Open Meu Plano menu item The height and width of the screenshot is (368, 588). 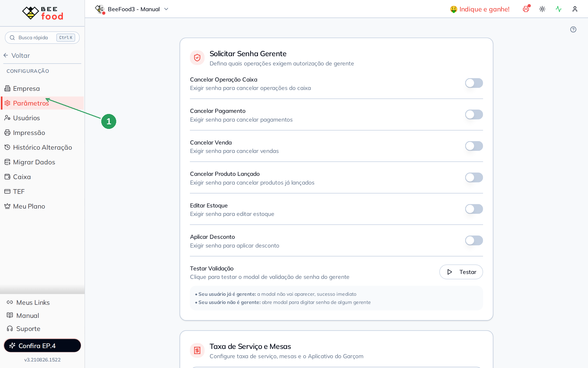click(x=42, y=206)
